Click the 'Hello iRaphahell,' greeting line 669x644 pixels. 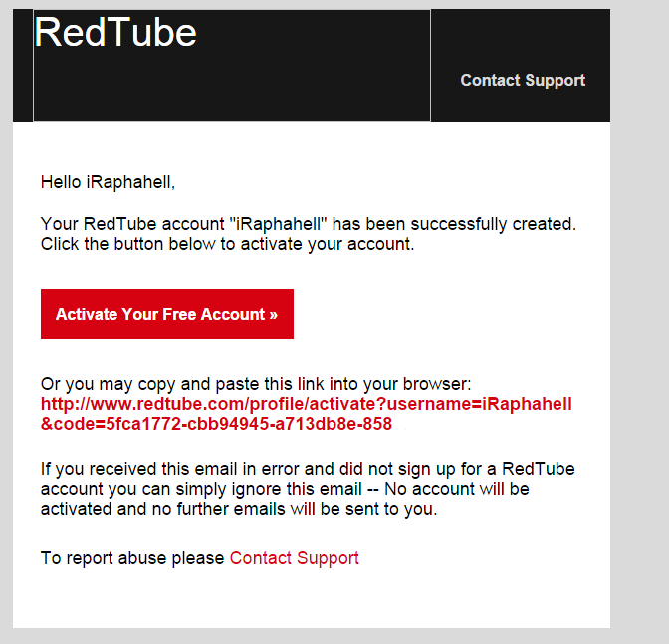click(108, 182)
